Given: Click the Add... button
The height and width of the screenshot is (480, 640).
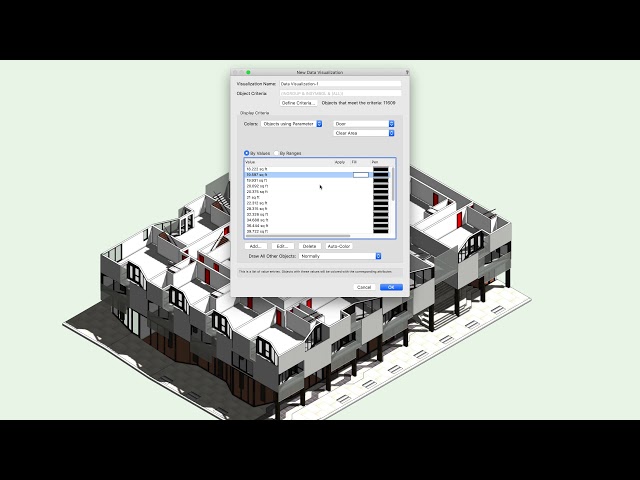Looking at the screenshot, I should 256,246.
